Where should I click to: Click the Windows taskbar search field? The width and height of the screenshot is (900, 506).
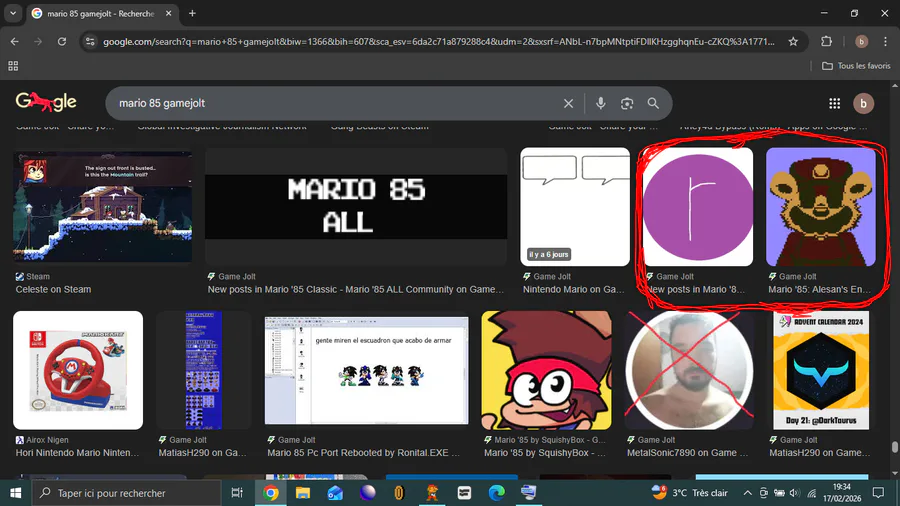tap(126, 493)
